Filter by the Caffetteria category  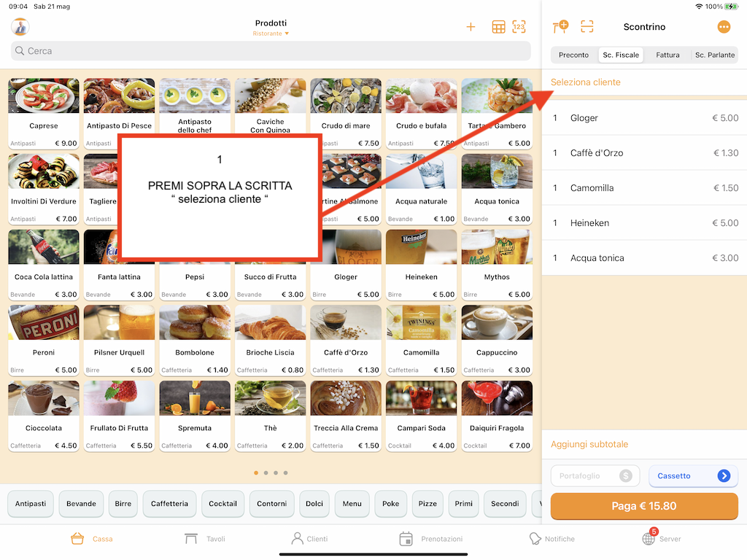pos(169,503)
